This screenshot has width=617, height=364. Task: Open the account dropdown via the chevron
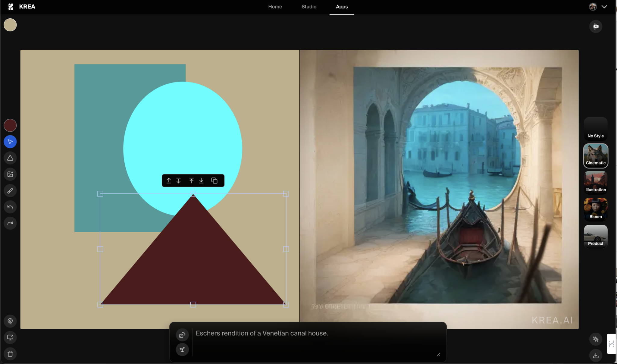pyautogui.click(x=604, y=6)
